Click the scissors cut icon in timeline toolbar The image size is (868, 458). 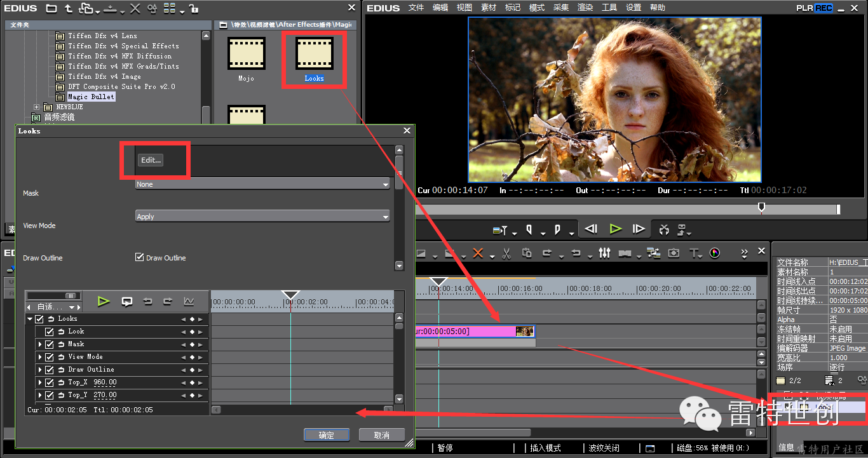pos(506,253)
